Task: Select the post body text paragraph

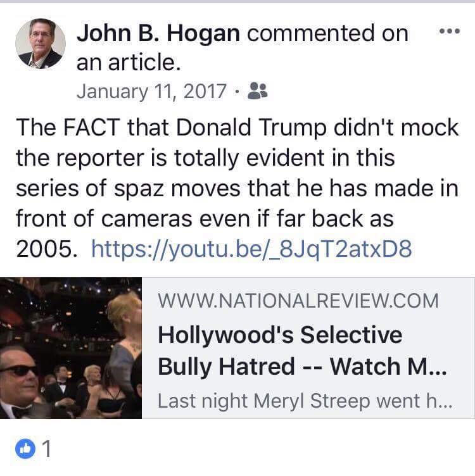Action: (237, 188)
